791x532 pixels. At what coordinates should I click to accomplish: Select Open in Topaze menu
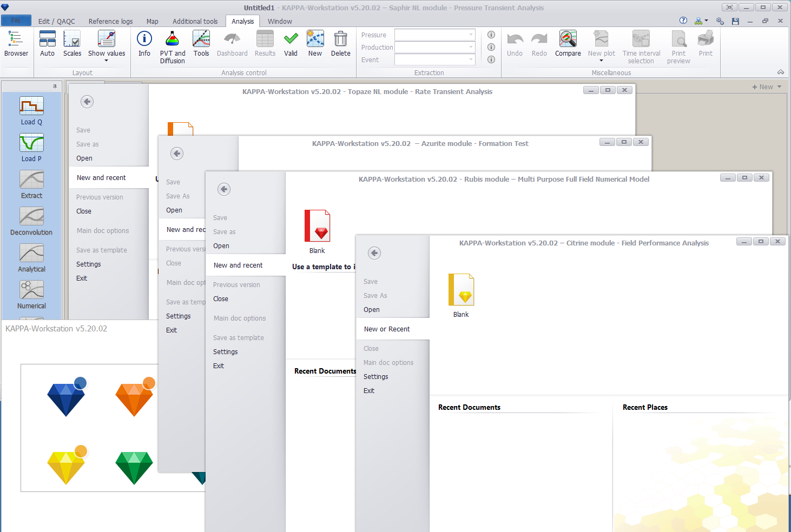pyautogui.click(x=84, y=158)
